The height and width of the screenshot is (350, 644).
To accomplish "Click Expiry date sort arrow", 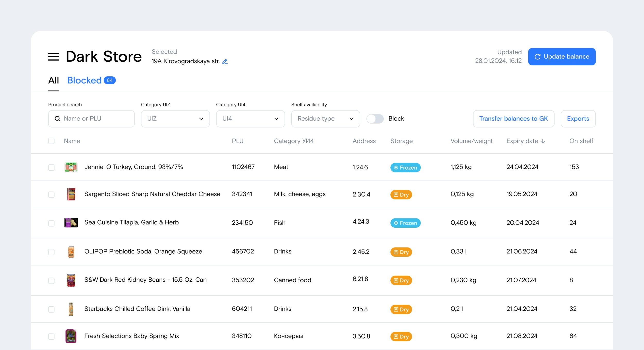I will pyautogui.click(x=543, y=141).
